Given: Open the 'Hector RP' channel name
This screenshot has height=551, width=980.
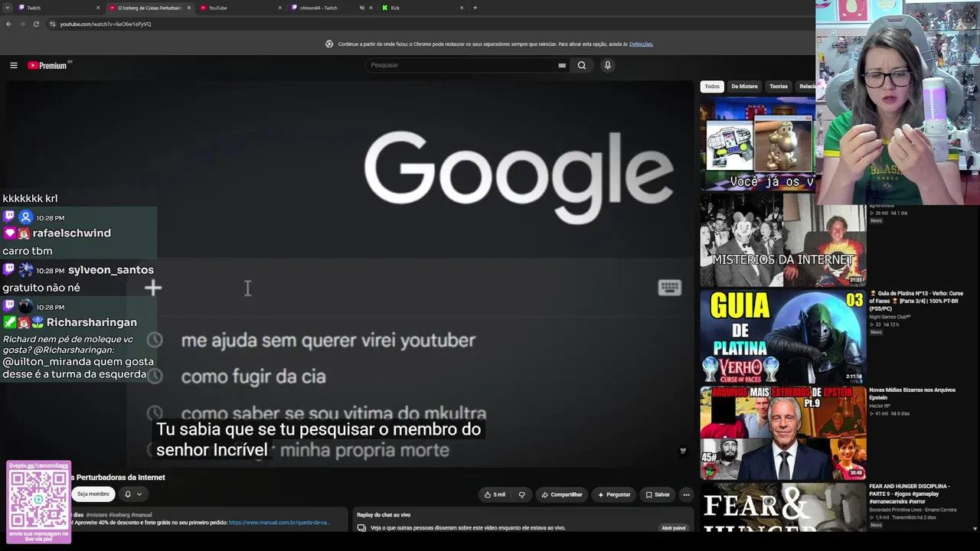Looking at the screenshot, I should click(879, 406).
